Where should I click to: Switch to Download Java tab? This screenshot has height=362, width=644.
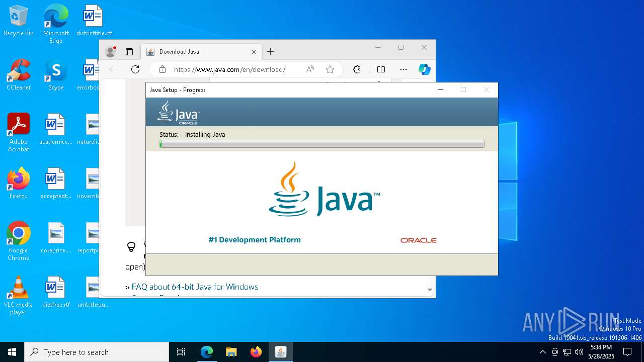coord(201,52)
